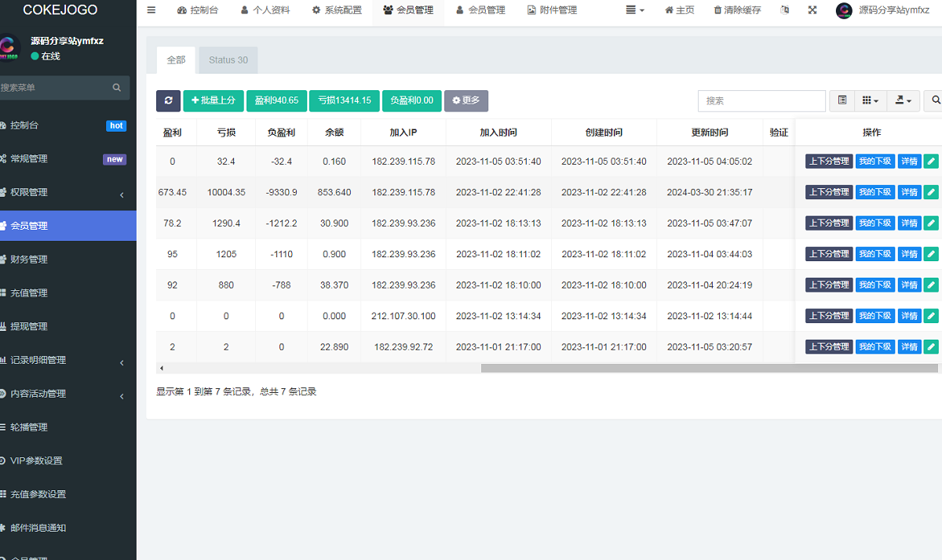Open the 系统配置 top tab
Image resolution: width=942 pixels, height=560 pixels.
click(337, 10)
